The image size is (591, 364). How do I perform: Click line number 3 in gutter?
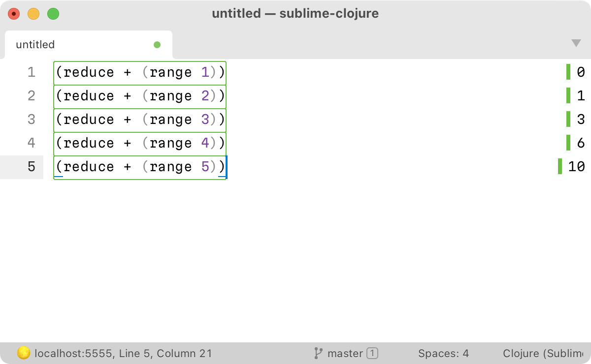pos(32,120)
